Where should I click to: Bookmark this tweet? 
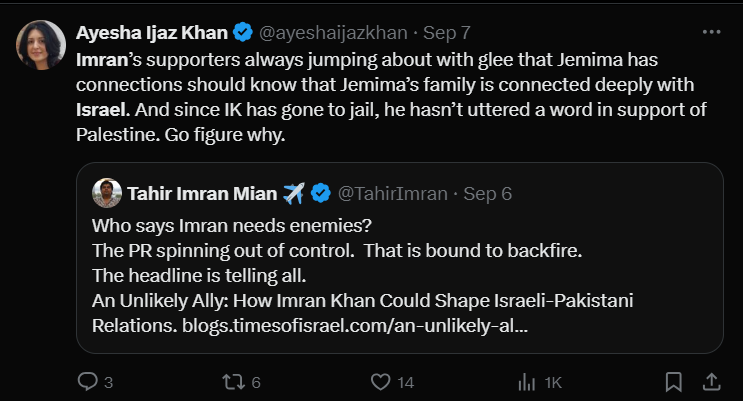(675, 381)
